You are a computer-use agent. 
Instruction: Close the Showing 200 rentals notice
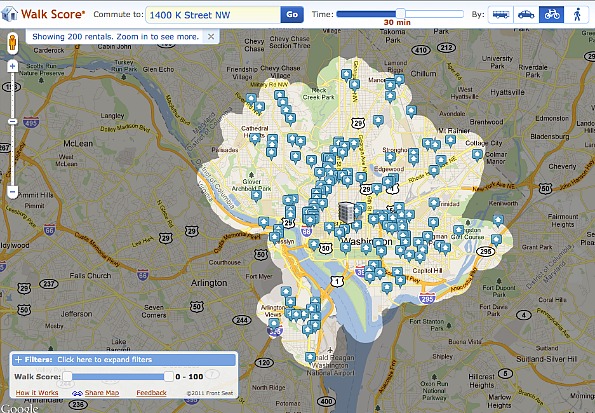(x=211, y=36)
